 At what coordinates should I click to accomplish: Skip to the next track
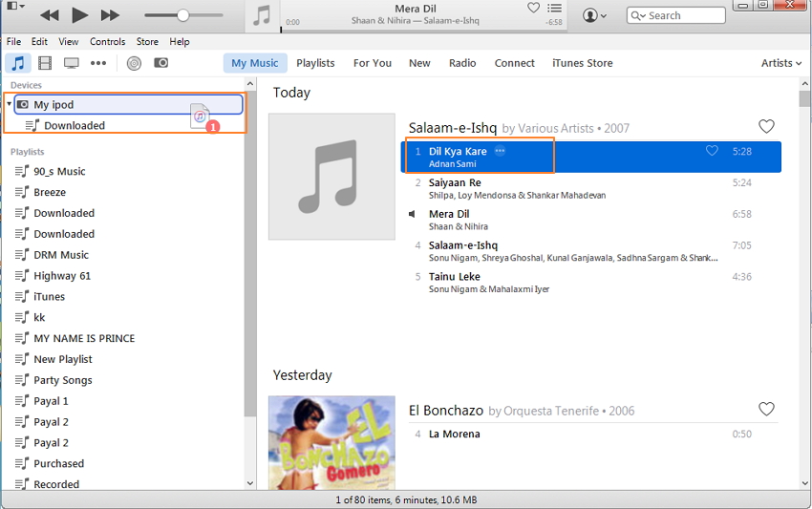pyautogui.click(x=111, y=15)
